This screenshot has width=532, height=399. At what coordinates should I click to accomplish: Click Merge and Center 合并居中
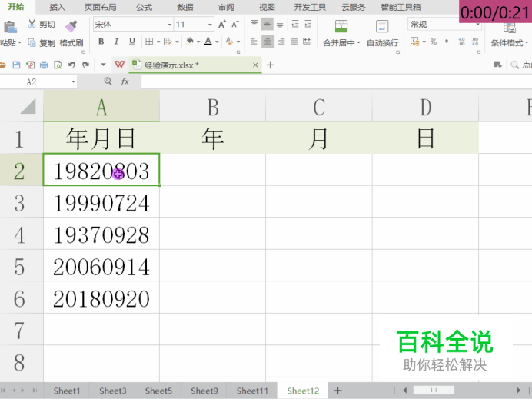pyautogui.click(x=341, y=34)
